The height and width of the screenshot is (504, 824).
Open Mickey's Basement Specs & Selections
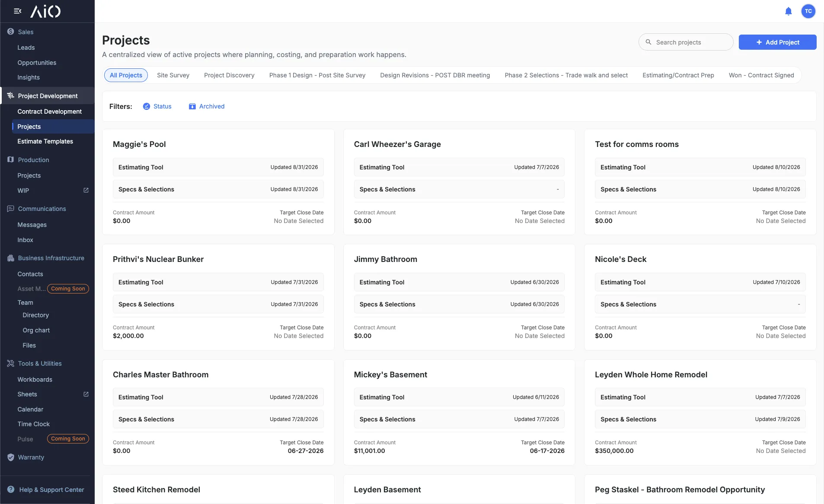click(459, 419)
